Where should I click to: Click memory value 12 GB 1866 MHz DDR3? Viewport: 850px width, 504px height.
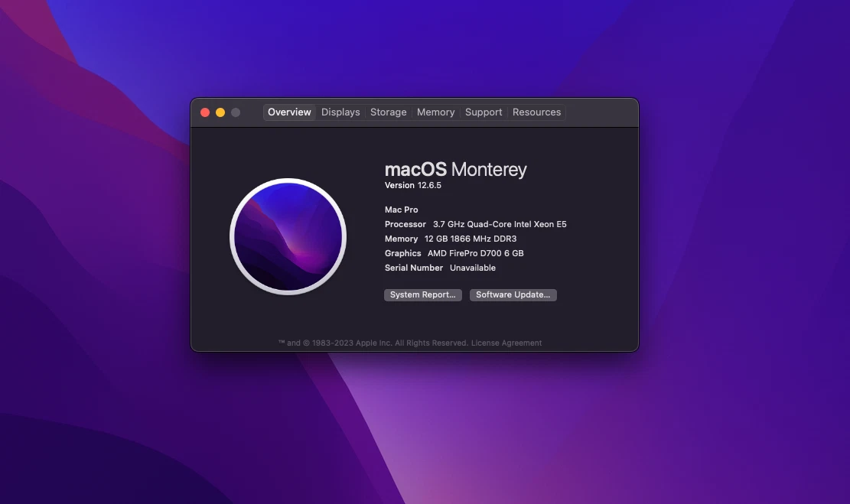click(x=471, y=239)
